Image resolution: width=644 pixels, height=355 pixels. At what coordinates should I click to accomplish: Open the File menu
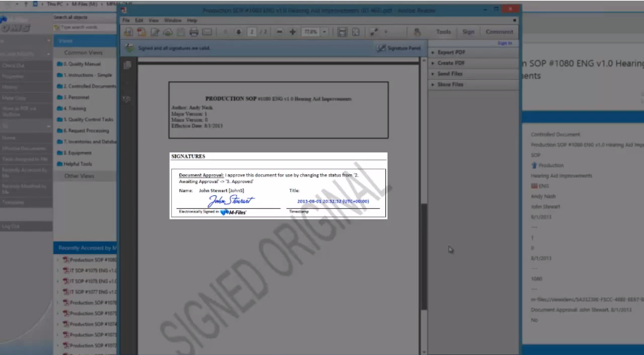coord(127,20)
